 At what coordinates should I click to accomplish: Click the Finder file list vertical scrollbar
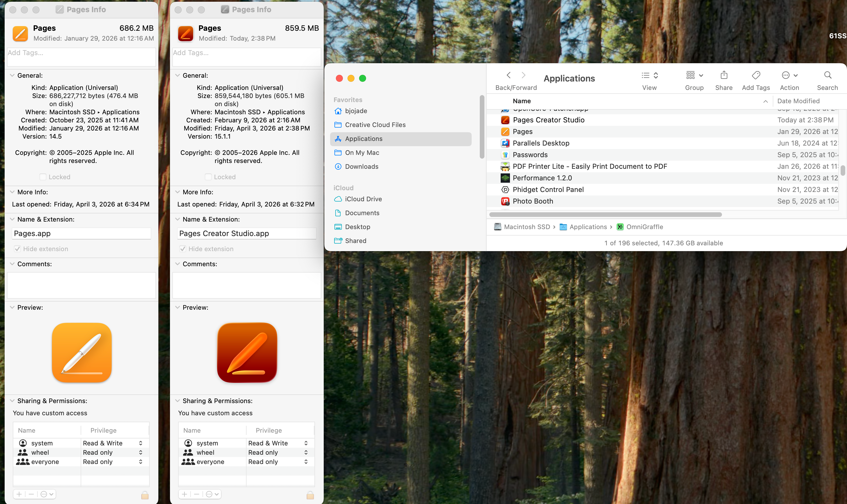tap(843, 171)
